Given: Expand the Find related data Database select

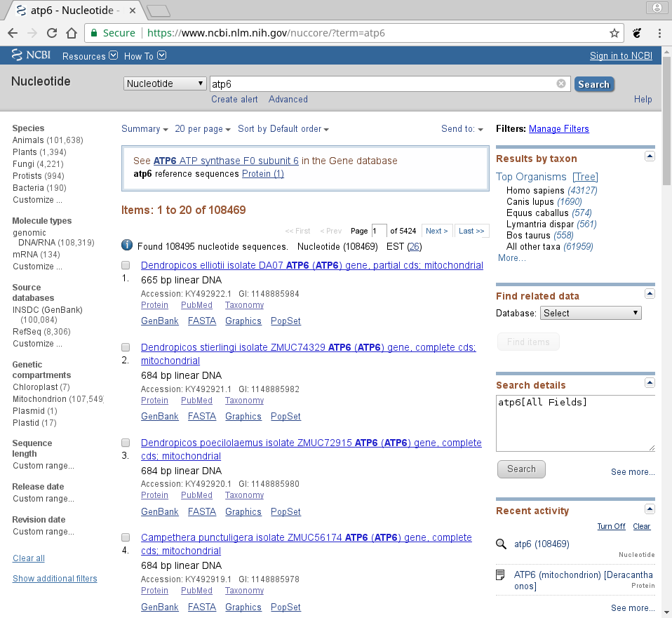Looking at the screenshot, I should pyautogui.click(x=591, y=314).
